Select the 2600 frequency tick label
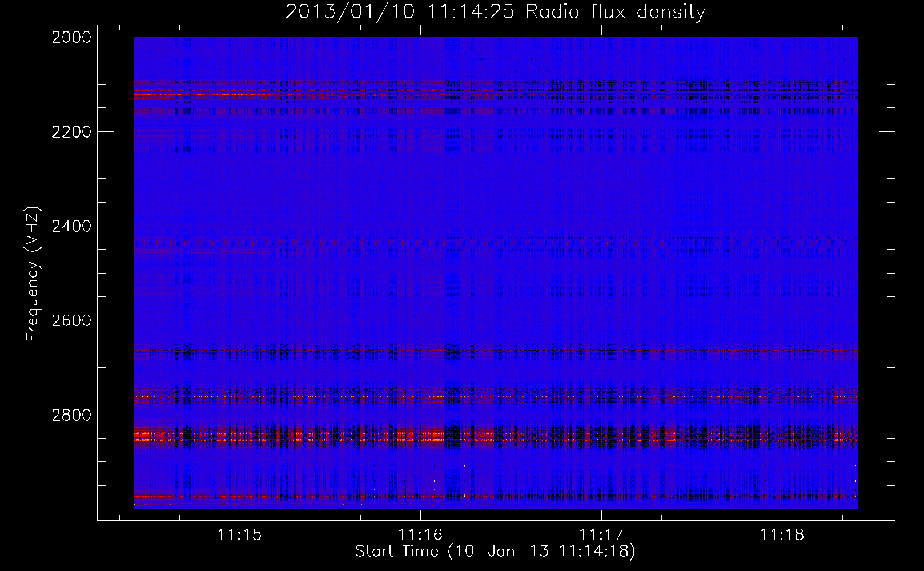This screenshot has height=571, width=924. [x=71, y=320]
